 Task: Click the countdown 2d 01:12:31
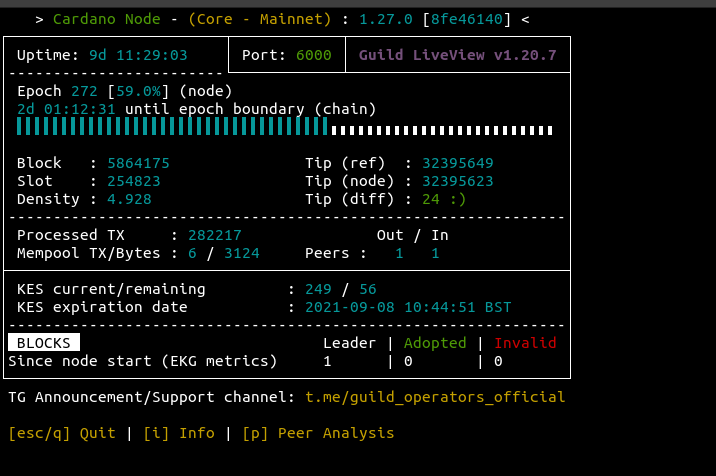coord(66,109)
